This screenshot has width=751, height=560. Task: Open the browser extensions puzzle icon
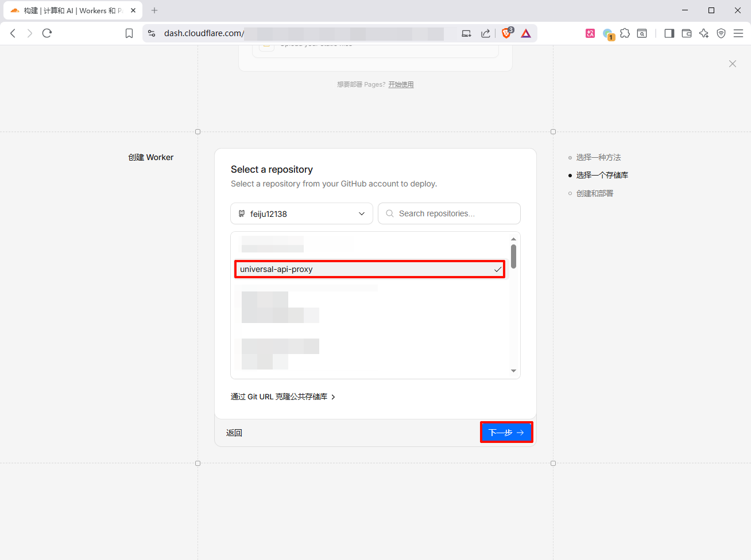(x=625, y=33)
